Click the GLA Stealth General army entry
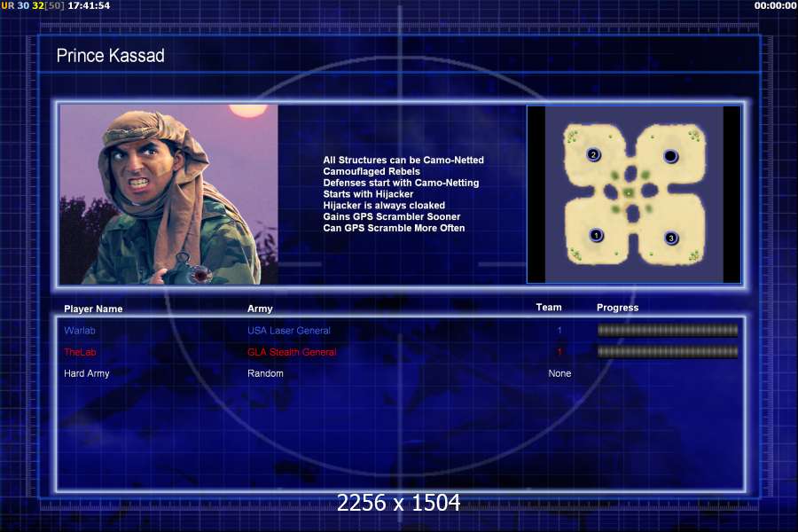Image resolution: width=798 pixels, height=532 pixels. (292, 352)
